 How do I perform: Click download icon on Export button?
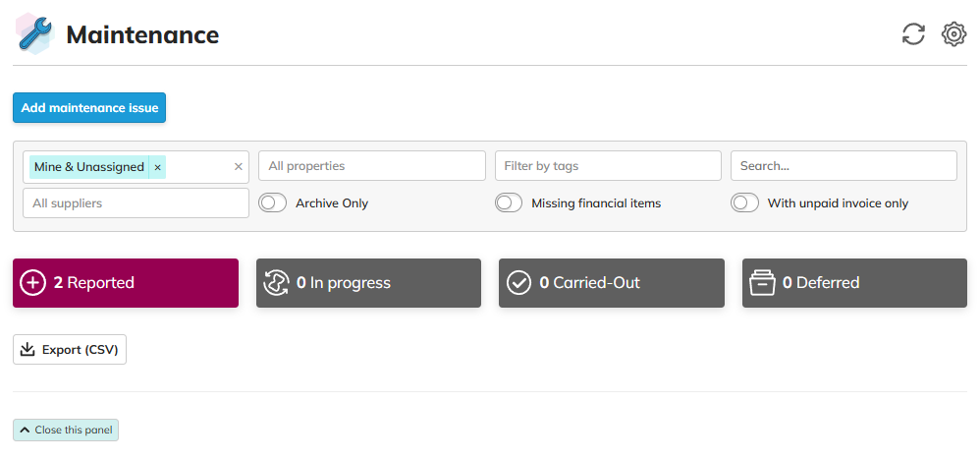click(27, 350)
